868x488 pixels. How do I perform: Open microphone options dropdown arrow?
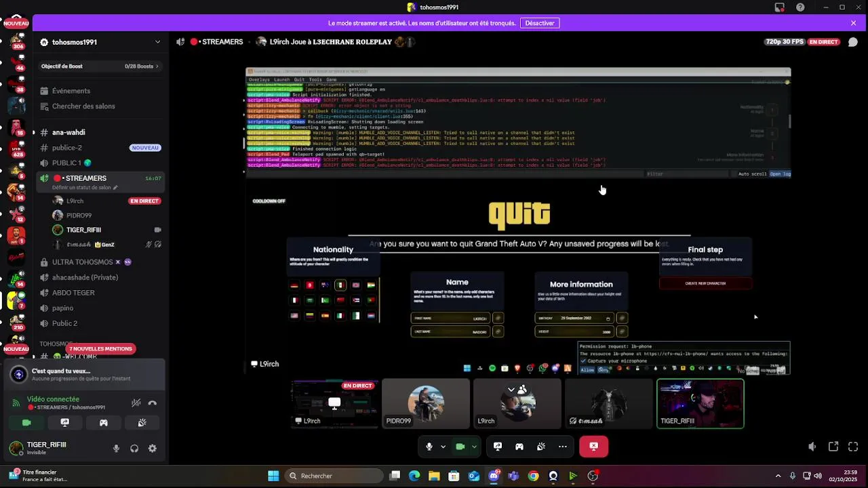click(x=443, y=447)
